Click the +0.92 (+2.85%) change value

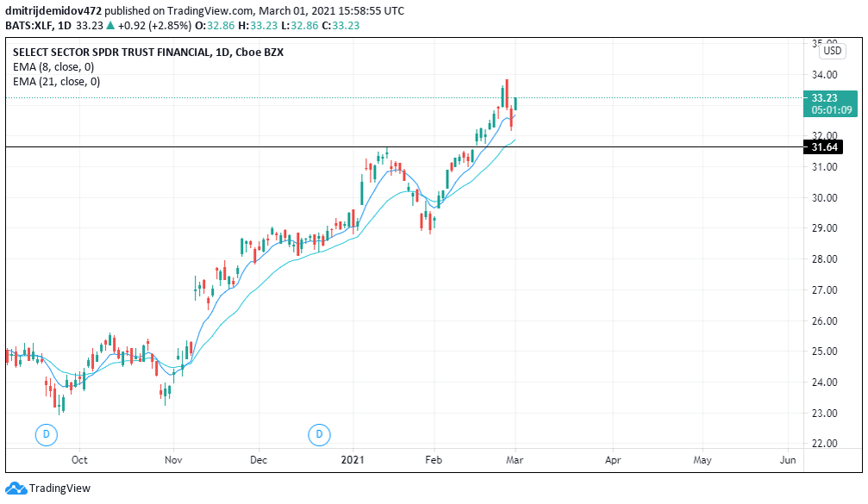(154, 26)
